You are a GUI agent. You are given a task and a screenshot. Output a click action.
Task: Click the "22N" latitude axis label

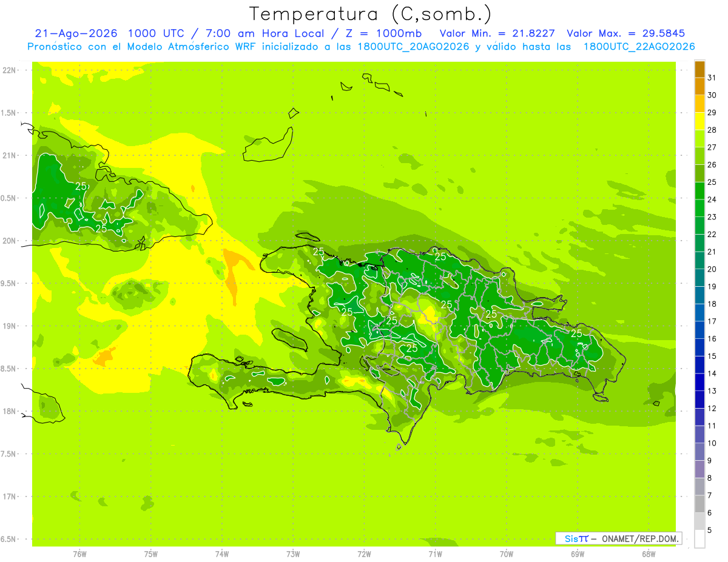pyautogui.click(x=10, y=70)
